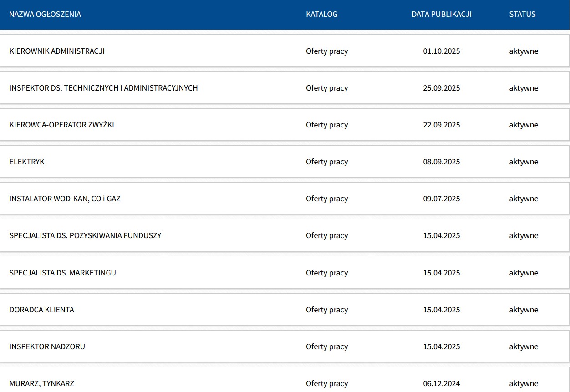Open the SPECJALISTA DS. MARKETINGU offer
Screen dimensions: 570x392
click(x=62, y=273)
